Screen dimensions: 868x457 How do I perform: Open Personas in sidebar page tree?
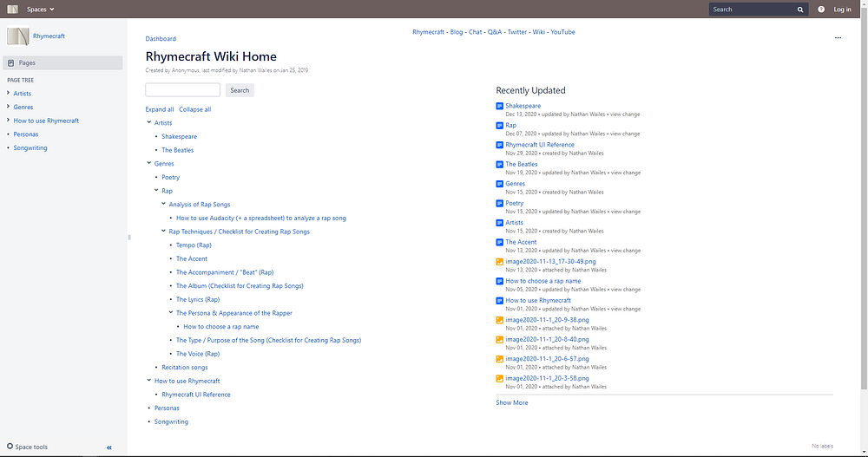26,134
